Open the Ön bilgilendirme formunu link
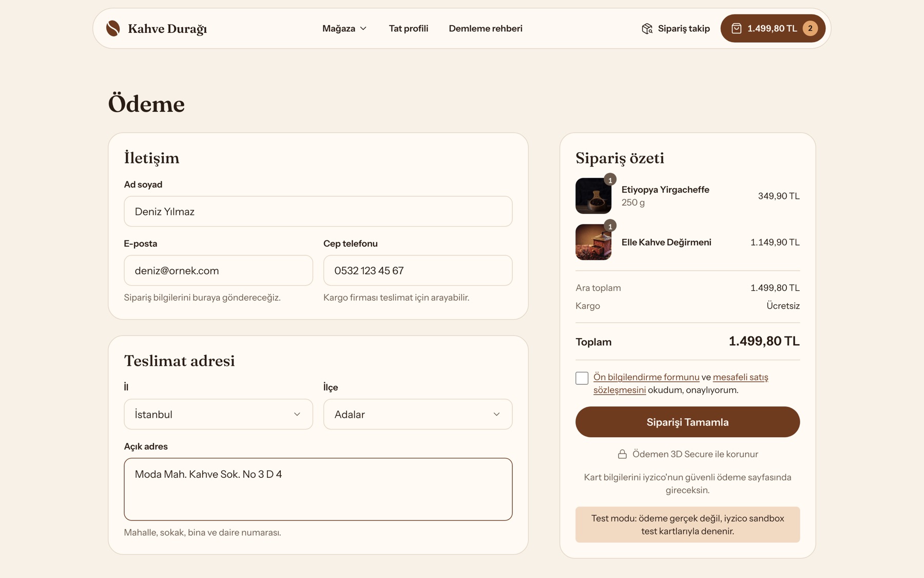This screenshot has height=578, width=924. pos(646,377)
